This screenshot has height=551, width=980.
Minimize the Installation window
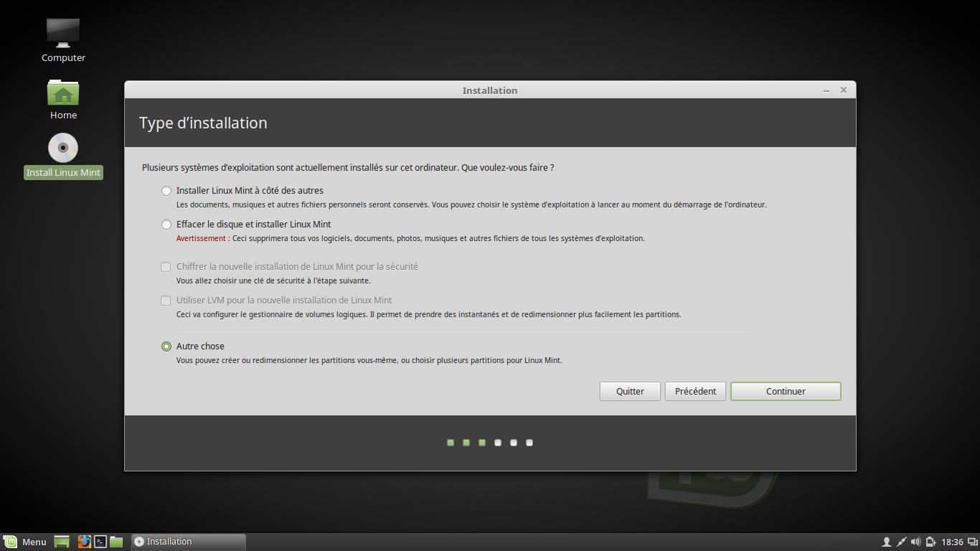point(826,90)
